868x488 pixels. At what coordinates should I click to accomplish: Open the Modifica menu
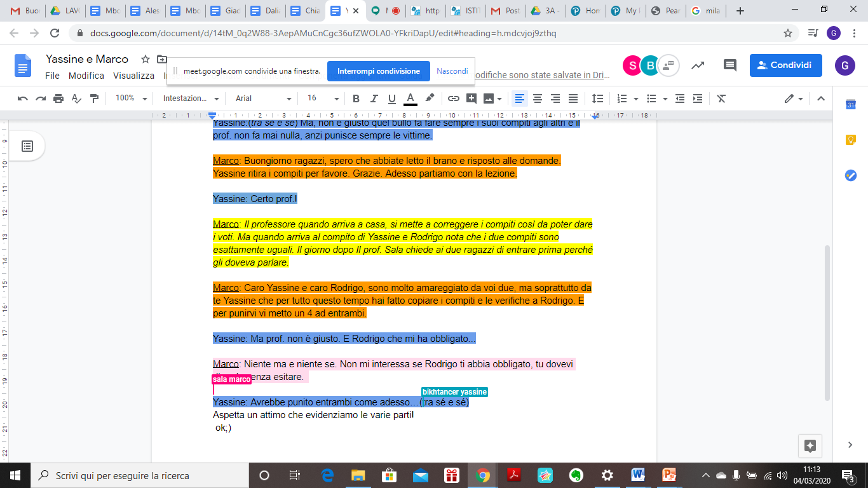[86, 76]
